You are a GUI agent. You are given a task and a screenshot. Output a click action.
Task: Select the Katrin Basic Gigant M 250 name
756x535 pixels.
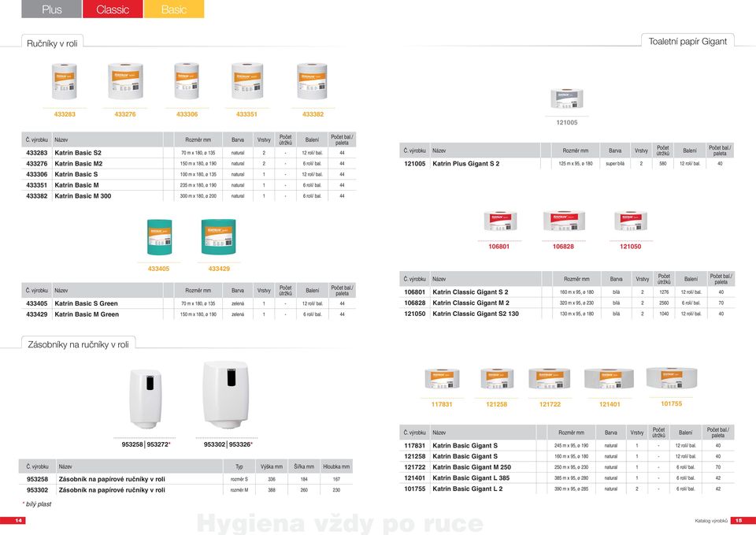click(472, 467)
